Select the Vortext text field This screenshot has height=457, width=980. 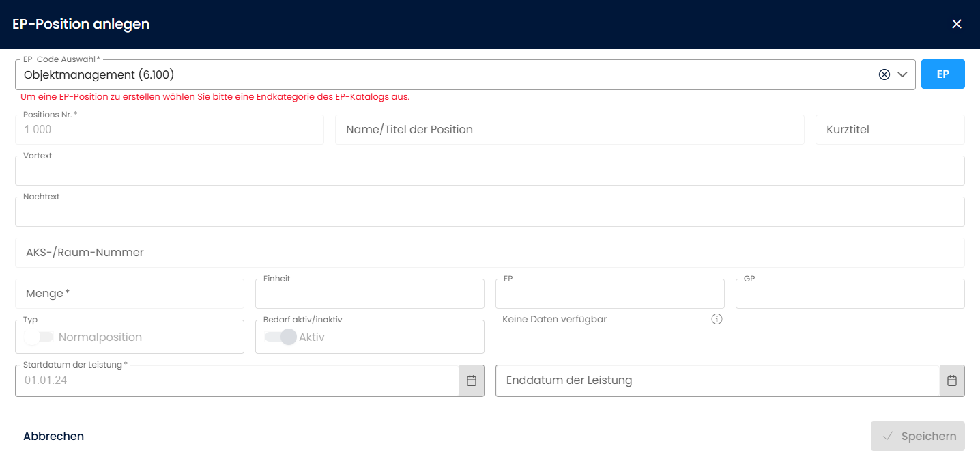coord(489,171)
